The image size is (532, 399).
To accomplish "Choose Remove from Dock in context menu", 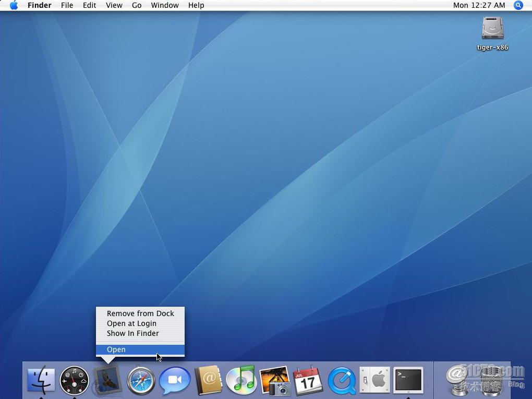I will point(140,313).
